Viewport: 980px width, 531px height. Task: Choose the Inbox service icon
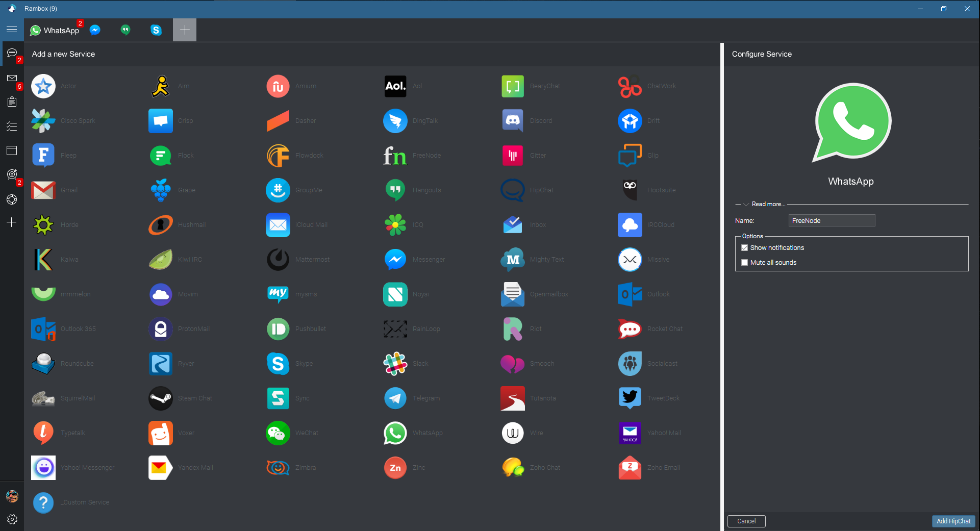[513, 225]
